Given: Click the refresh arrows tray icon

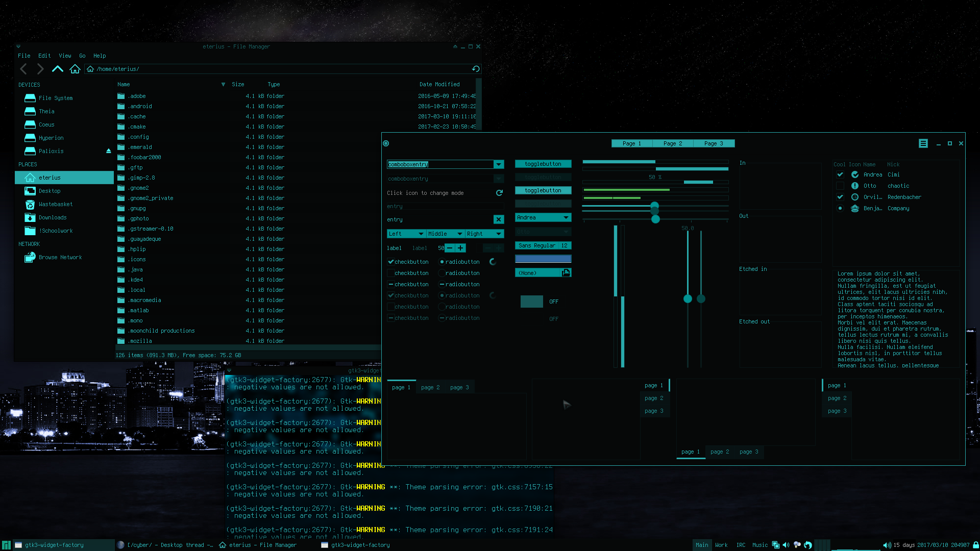Looking at the screenshot, I should tap(808, 545).
